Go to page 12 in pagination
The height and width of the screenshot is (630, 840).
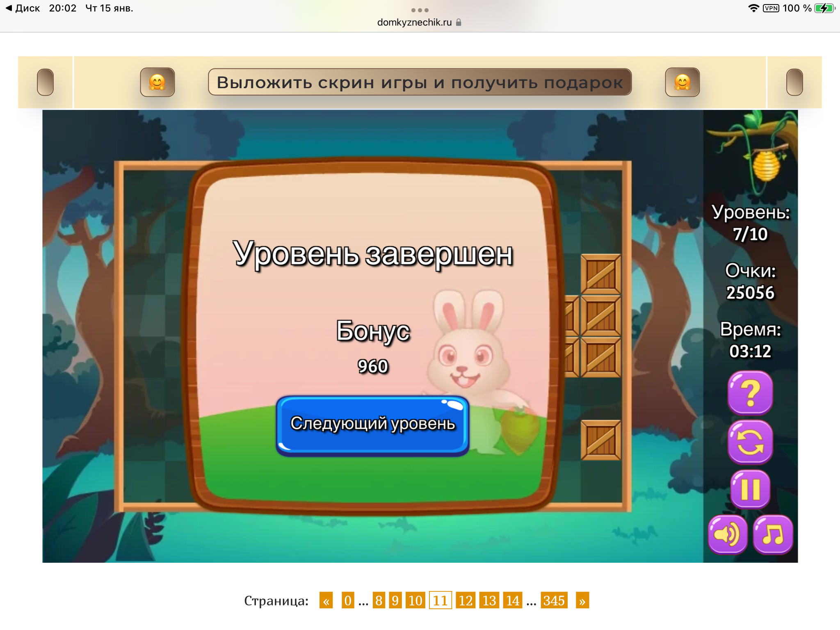click(465, 600)
